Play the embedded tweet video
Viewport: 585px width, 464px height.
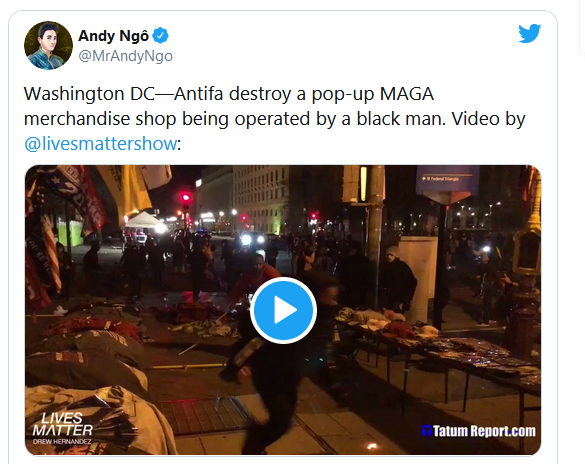click(283, 310)
